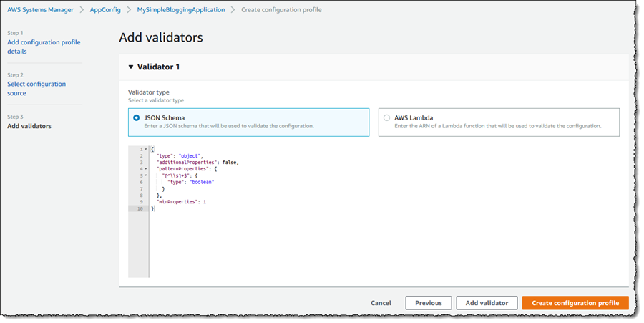This screenshot has width=644, height=323.
Task: Click the 'Add validators' page heading
Action: (x=161, y=37)
